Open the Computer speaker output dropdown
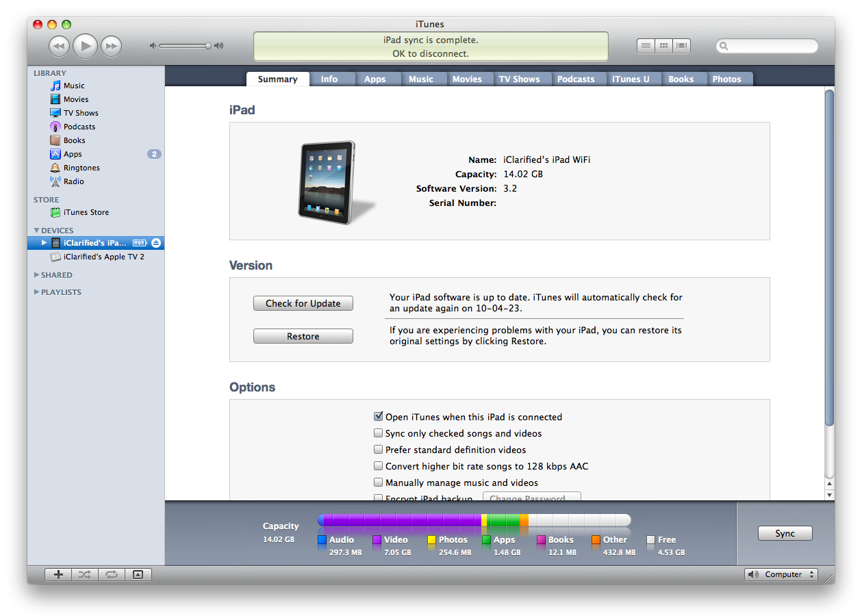 pyautogui.click(x=781, y=574)
